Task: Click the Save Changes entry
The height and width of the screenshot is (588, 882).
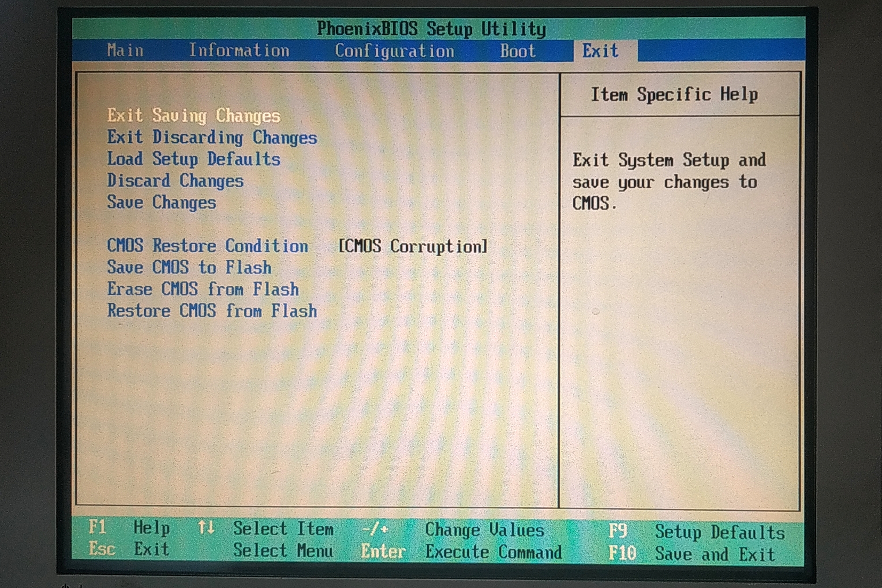Action: tap(161, 202)
